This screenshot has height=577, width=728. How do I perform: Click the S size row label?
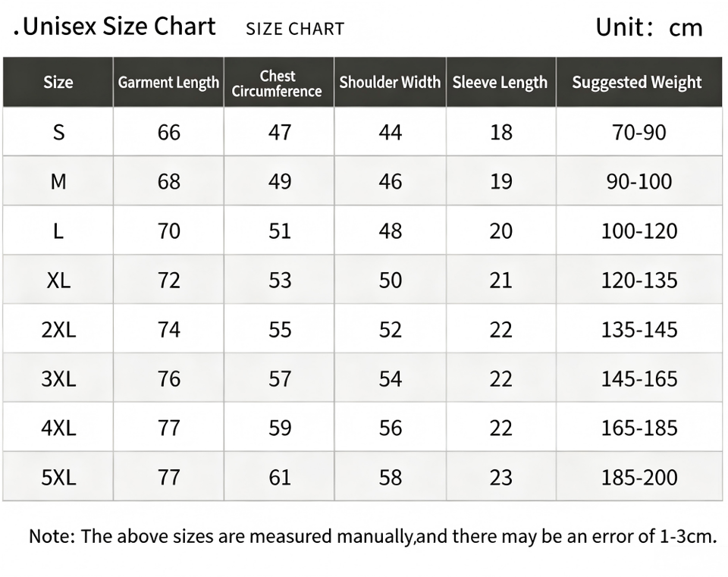[x=58, y=132]
